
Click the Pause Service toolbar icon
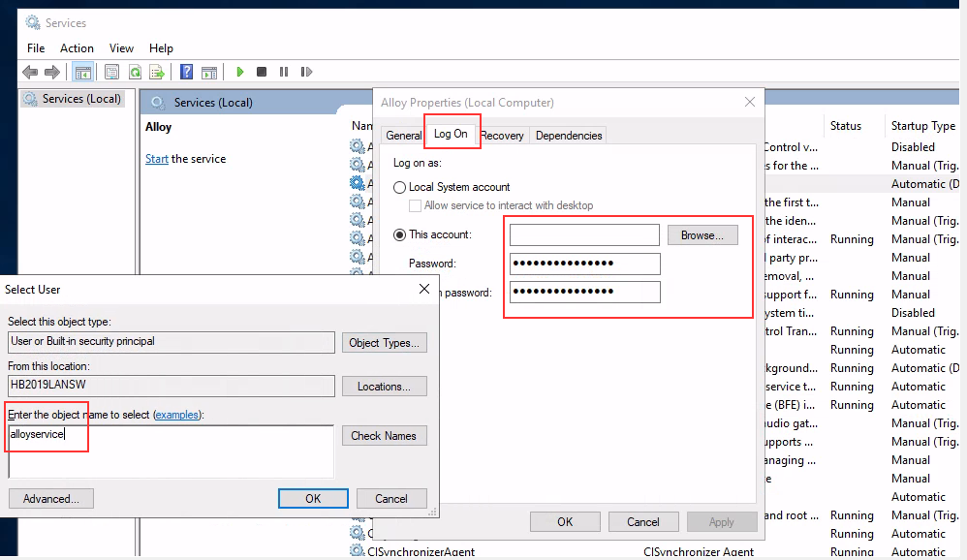284,72
